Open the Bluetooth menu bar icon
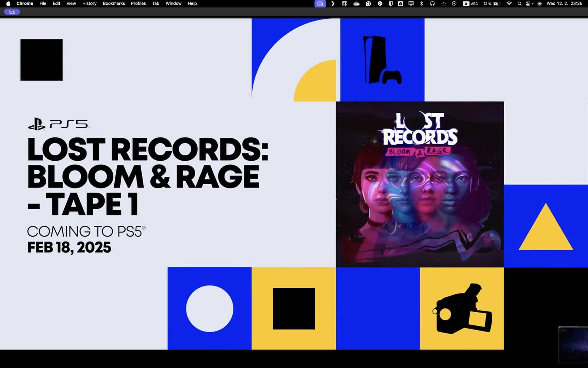This screenshot has width=588, height=368. click(422, 3)
